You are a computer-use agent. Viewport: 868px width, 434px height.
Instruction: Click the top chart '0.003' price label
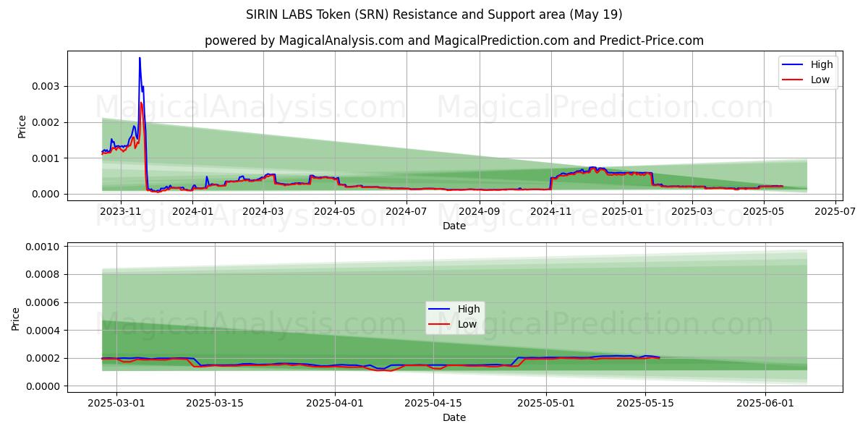pyautogui.click(x=47, y=86)
